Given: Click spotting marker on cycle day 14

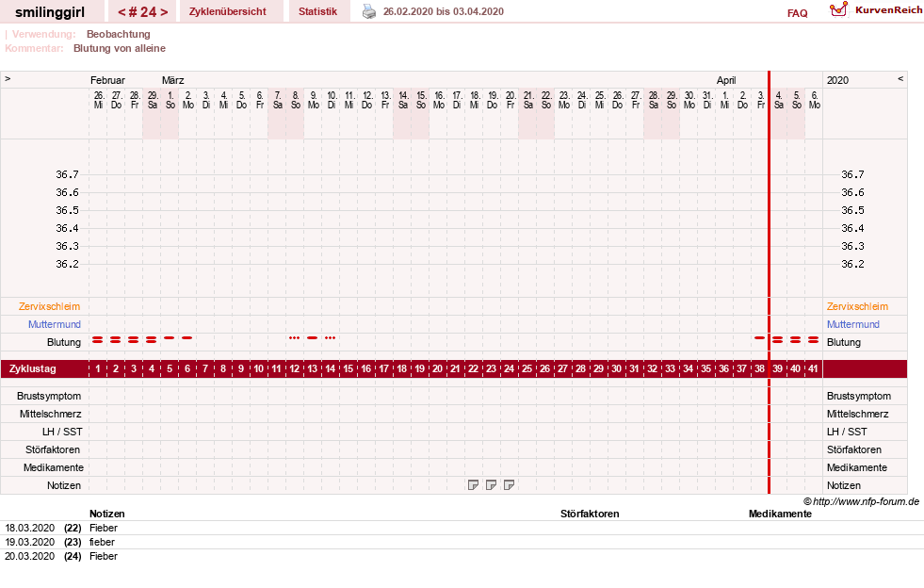Looking at the screenshot, I should 330,338.
